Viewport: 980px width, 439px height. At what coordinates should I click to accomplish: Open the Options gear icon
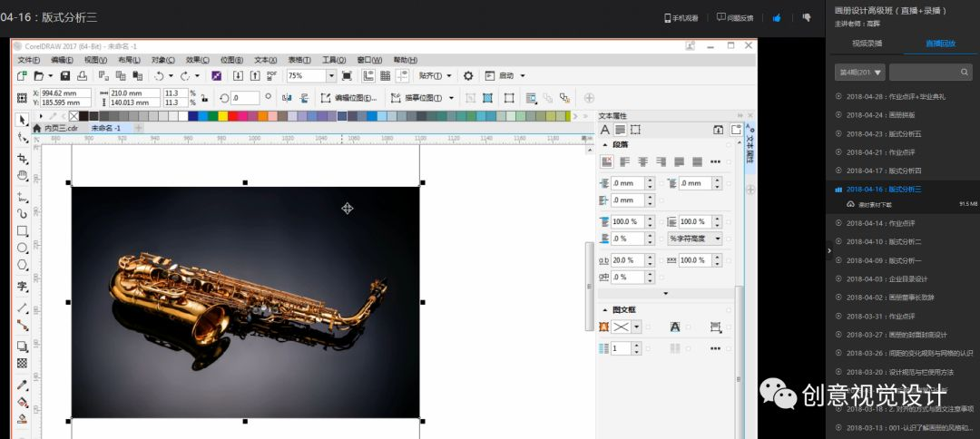point(468,75)
